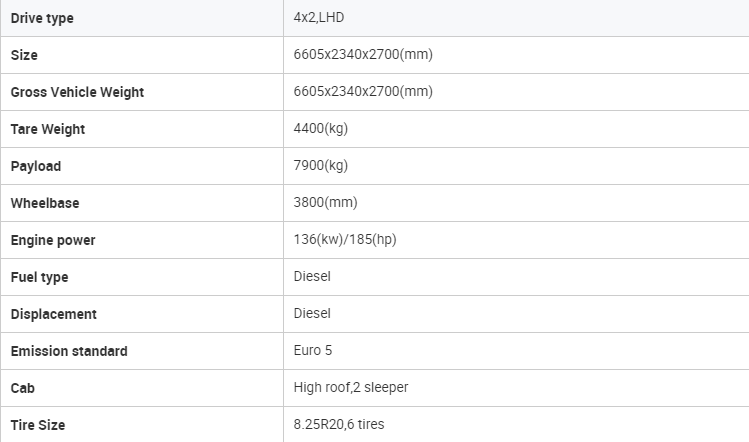Image resolution: width=749 pixels, height=442 pixels.
Task: Click the Wheelbase label
Action: (45, 203)
